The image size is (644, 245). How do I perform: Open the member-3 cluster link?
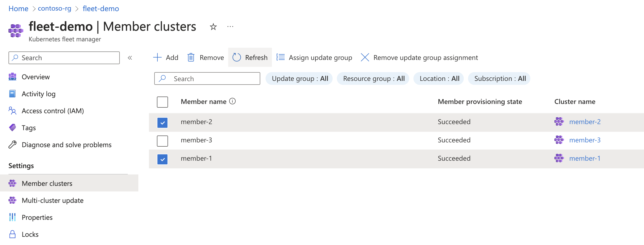[x=585, y=140]
